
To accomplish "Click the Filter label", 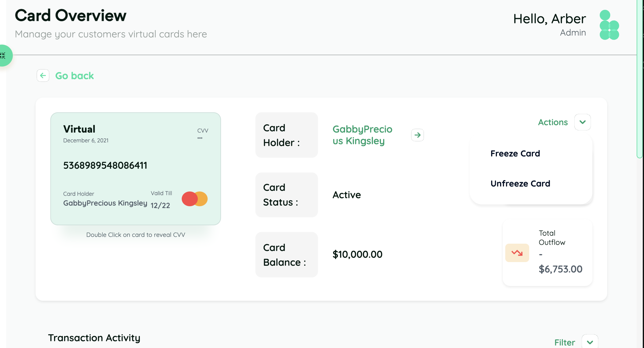I will [564, 342].
